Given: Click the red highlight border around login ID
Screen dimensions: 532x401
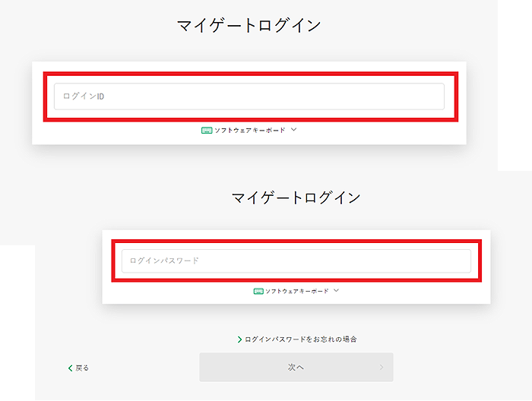Looking at the screenshot, I should pyautogui.click(x=251, y=73).
